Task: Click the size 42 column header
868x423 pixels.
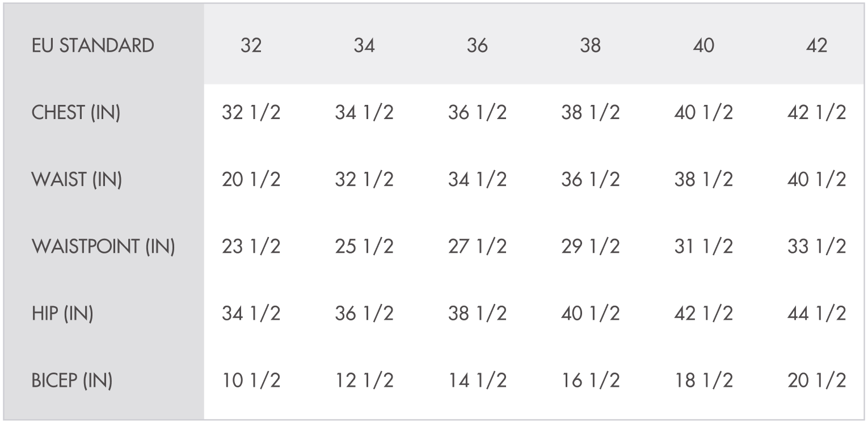Action: 816,46
